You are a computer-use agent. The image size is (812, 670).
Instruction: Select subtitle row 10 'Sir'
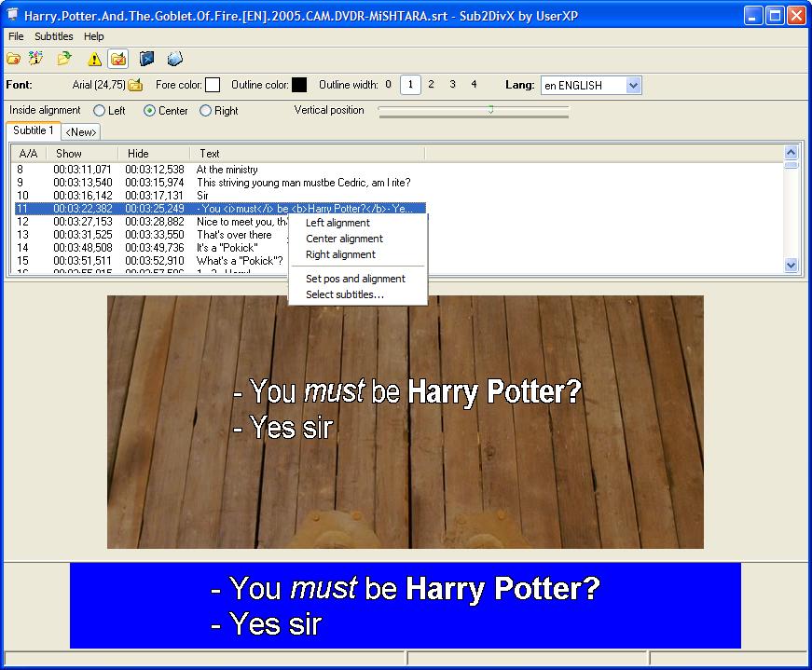coord(220,195)
